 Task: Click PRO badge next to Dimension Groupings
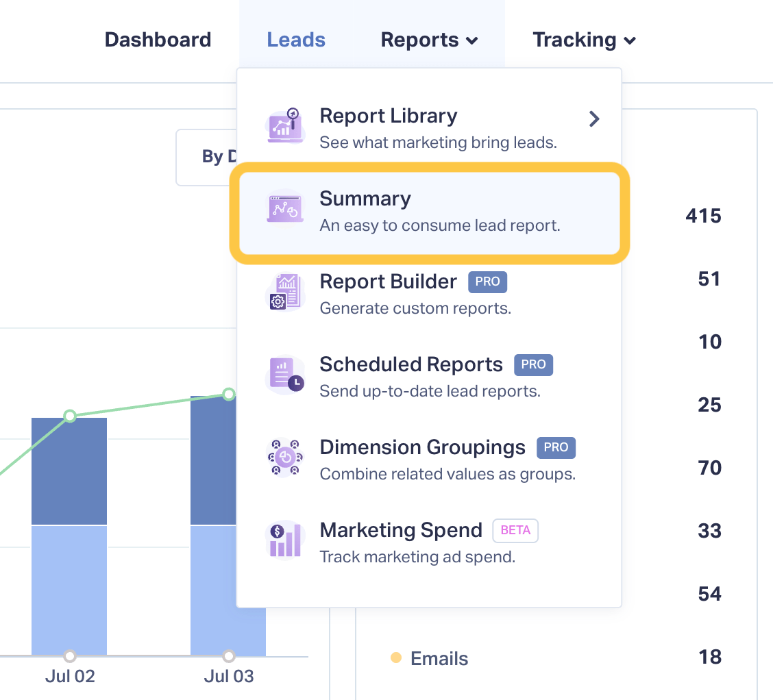[x=556, y=447]
